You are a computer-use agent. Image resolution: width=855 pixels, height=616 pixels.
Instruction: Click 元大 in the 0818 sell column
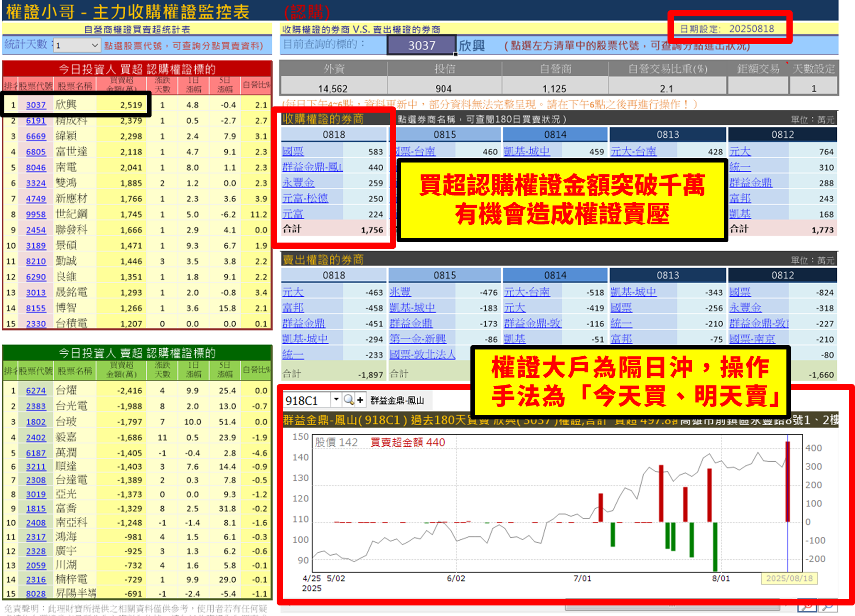(x=293, y=292)
